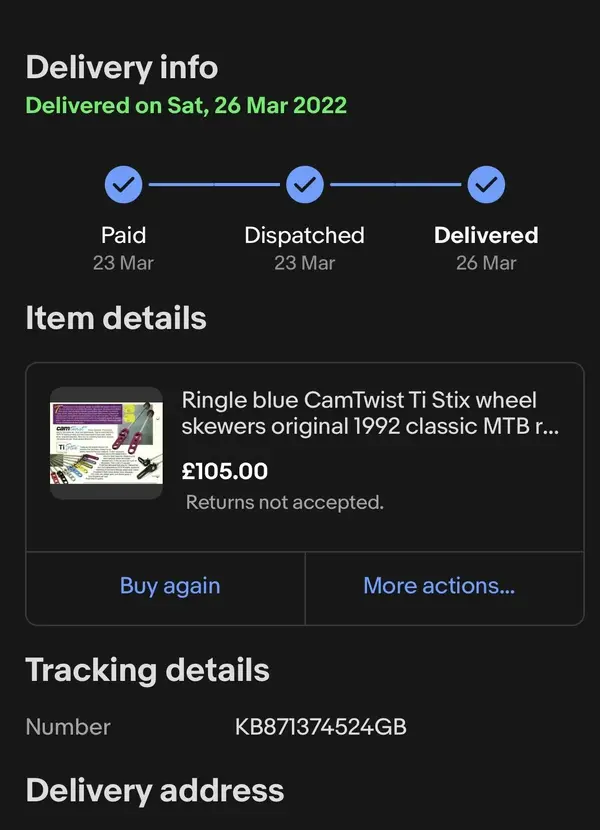This screenshot has height=830, width=600.
Task: Click the Paid label under first step
Action: pos(123,235)
